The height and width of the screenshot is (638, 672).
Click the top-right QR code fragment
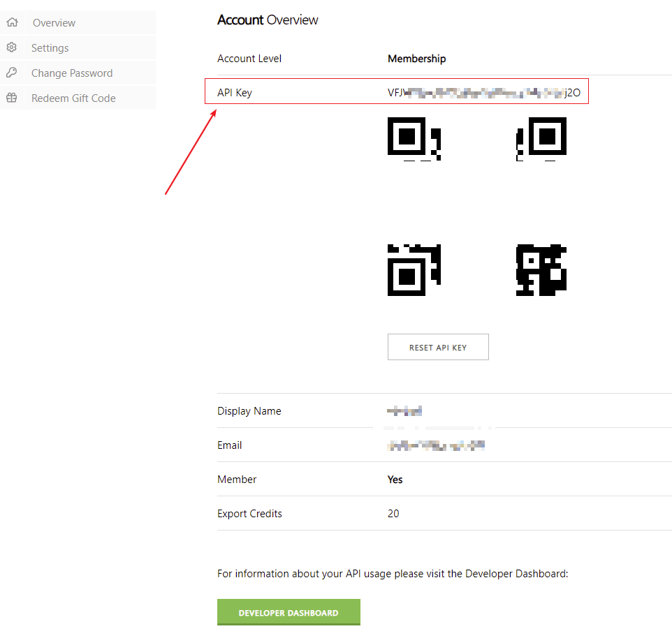[541, 139]
